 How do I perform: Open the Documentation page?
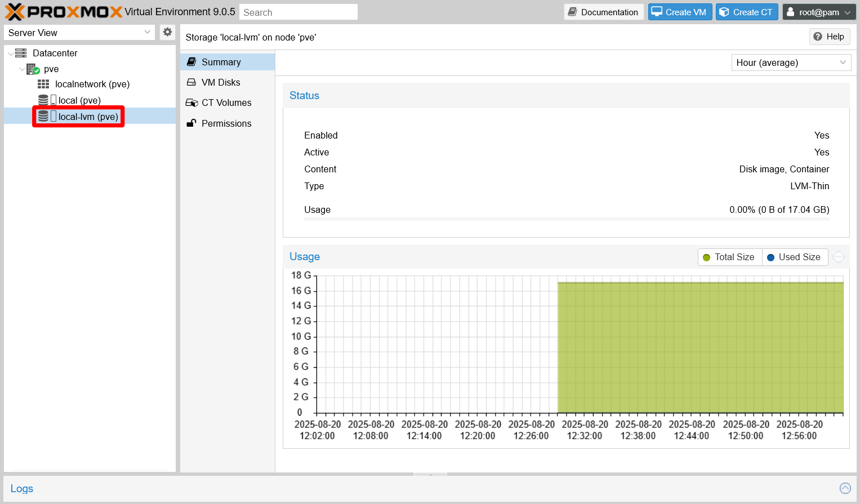point(603,11)
